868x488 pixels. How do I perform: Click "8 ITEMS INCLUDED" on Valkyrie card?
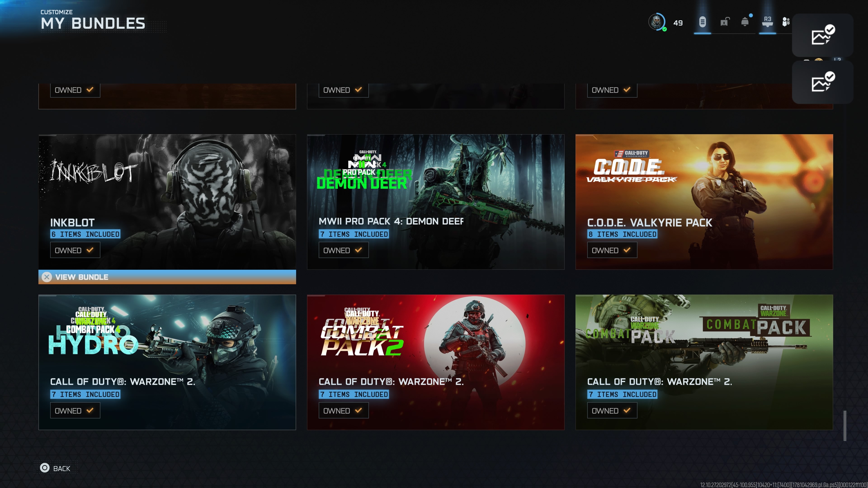point(622,234)
